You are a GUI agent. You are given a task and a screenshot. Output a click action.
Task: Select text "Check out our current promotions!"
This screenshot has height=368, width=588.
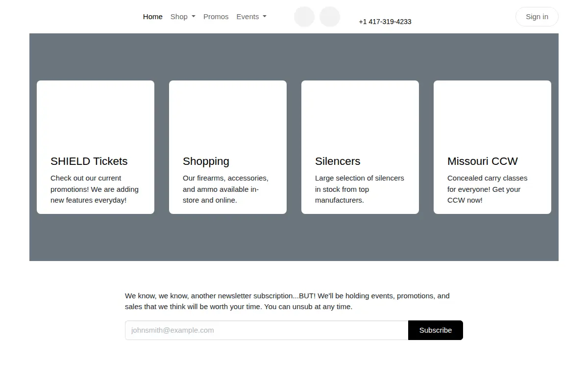[86, 184]
